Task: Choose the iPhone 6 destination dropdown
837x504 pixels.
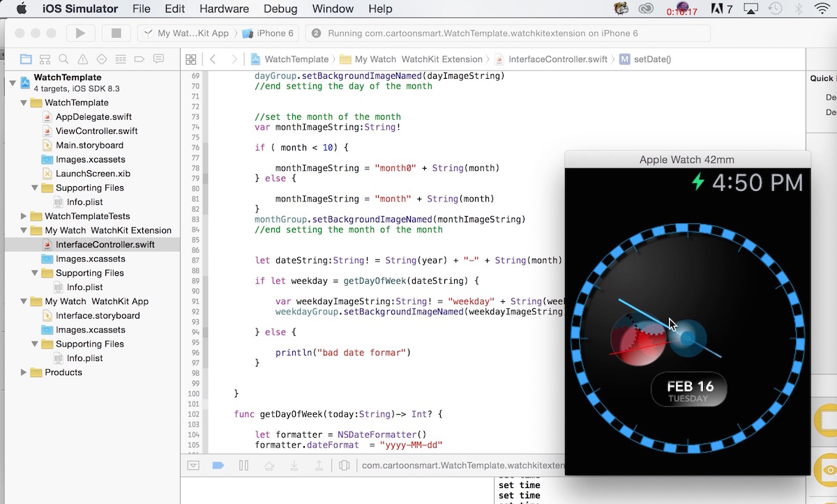Action: click(268, 33)
